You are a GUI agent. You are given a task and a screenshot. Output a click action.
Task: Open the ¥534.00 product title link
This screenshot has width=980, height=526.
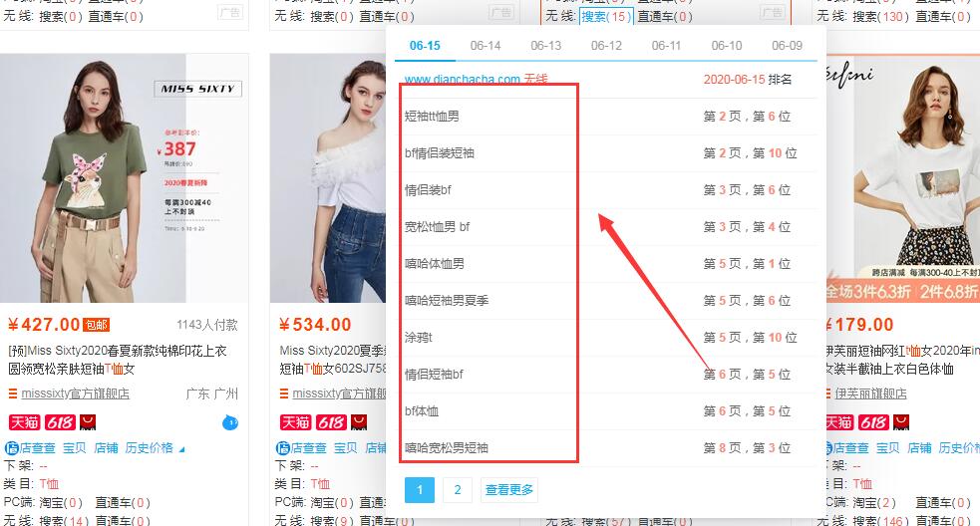tap(333, 360)
